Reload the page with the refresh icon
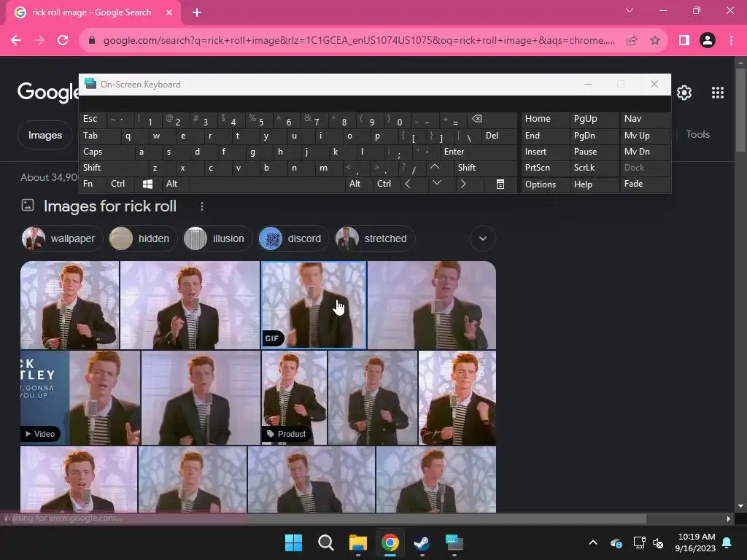 63,41
